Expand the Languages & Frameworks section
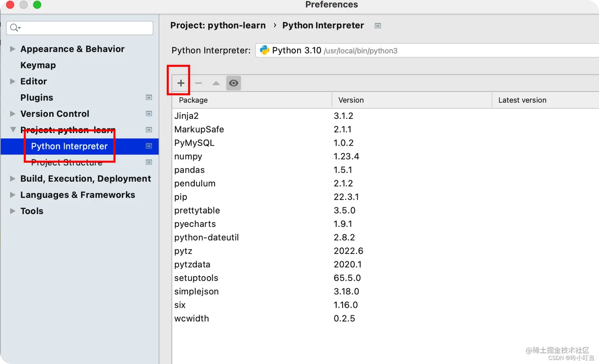Screen dimensions: 599x364 coord(12,194)
